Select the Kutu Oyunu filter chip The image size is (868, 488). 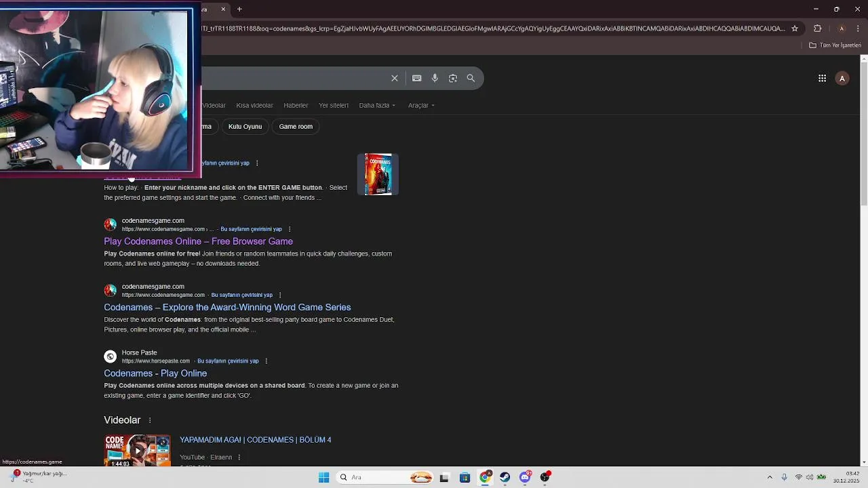click(x=245, y=127)
